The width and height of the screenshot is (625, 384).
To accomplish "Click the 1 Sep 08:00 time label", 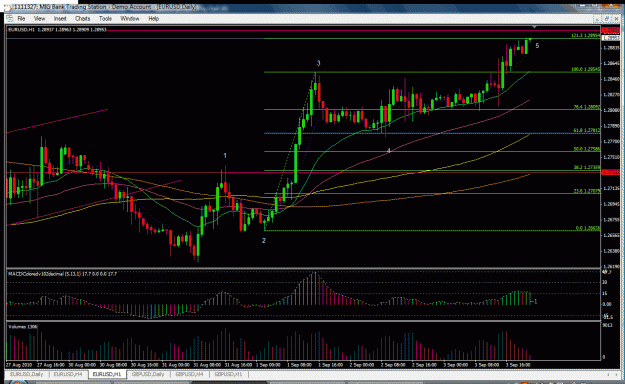I will tap(299, 364).
